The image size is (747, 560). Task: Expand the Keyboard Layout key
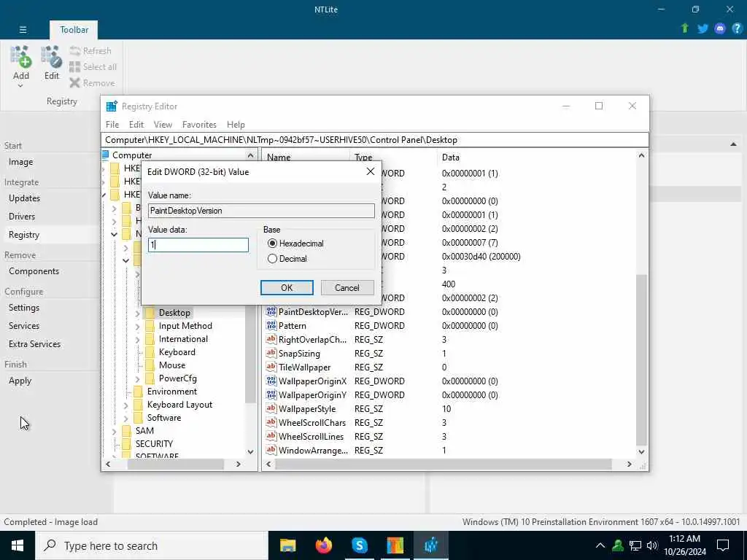(x=125, y=405)
